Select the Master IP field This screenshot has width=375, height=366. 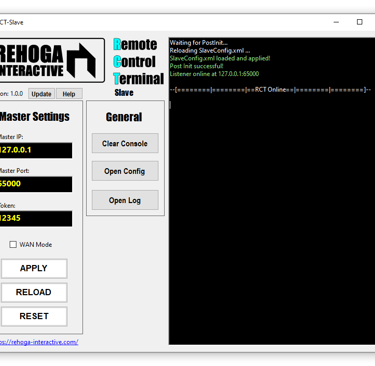coord(35,150)
